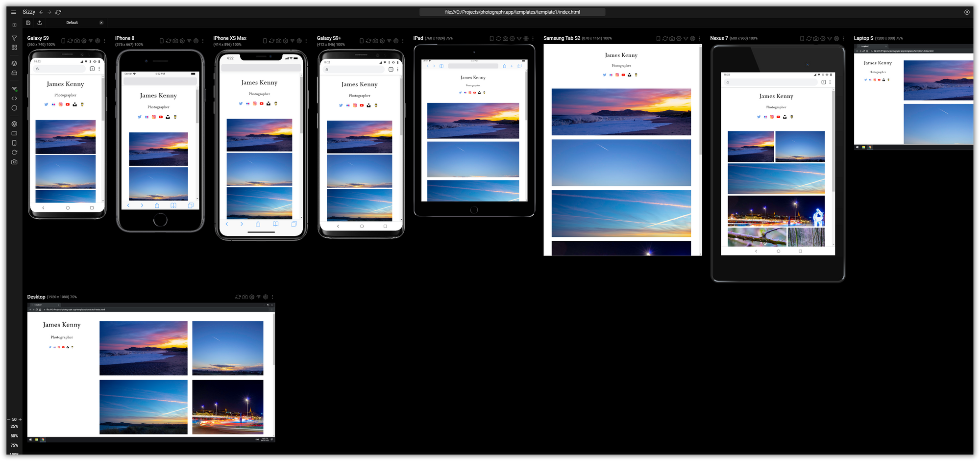The height and width of the screenshot is (461, 980).
Task: Toggle focus target icon on iPhone 8
Action: pyautogui.click(x=196, y=41)
